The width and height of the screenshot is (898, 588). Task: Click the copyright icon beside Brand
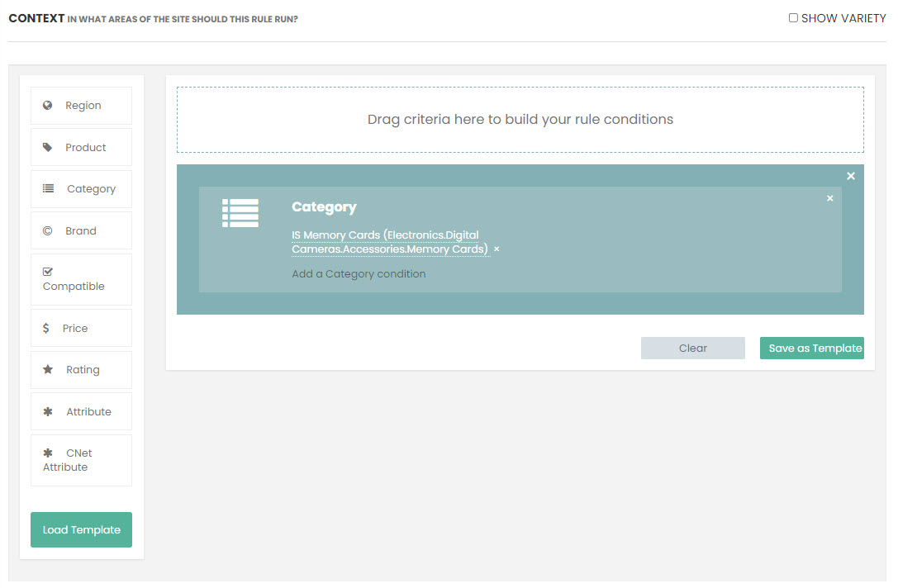48,230
